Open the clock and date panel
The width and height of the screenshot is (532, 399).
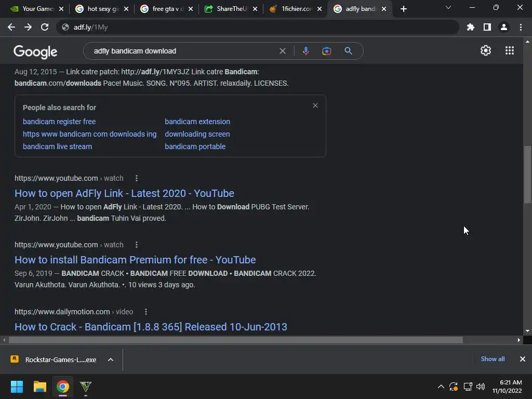[x=507, y=387]
